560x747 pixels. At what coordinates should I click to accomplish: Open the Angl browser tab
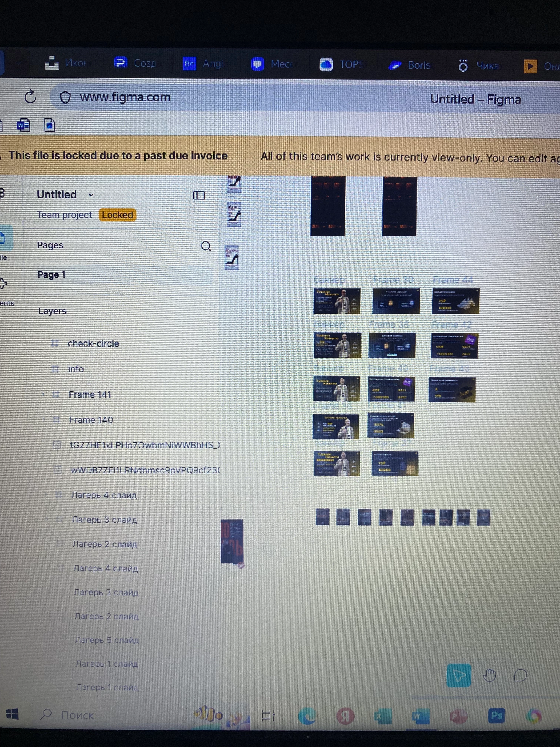(x=205, y=64)
